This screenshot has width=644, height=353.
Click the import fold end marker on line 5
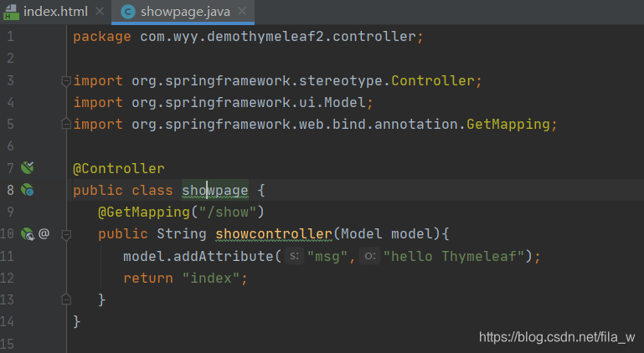(65, 124)
